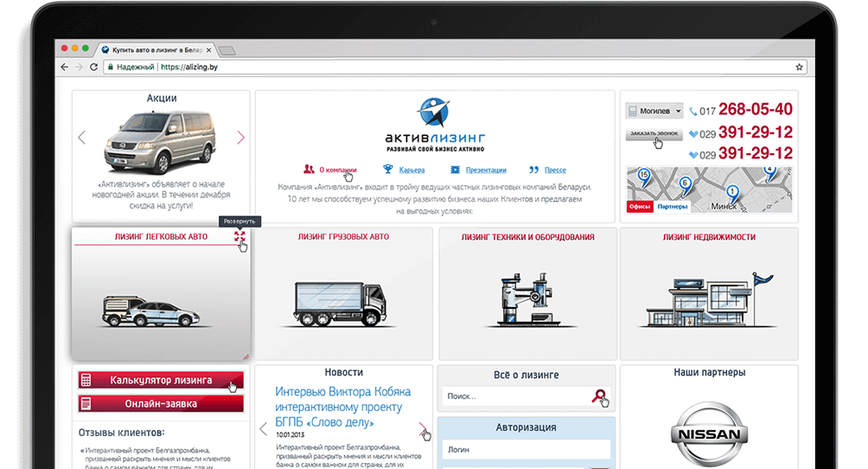Image resolution: width=868 pixels, height=469 pixels.
Task: Click map marker number 15
Action: point(644,177)
